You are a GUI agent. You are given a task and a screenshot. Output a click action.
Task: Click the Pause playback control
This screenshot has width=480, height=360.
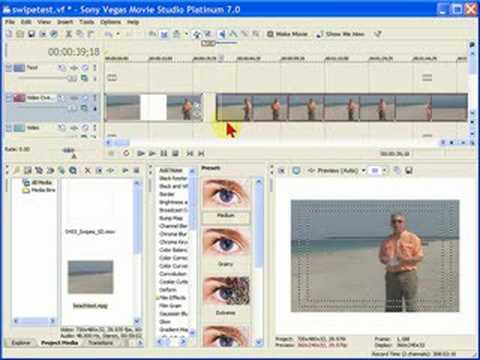(x=164, y=153)
